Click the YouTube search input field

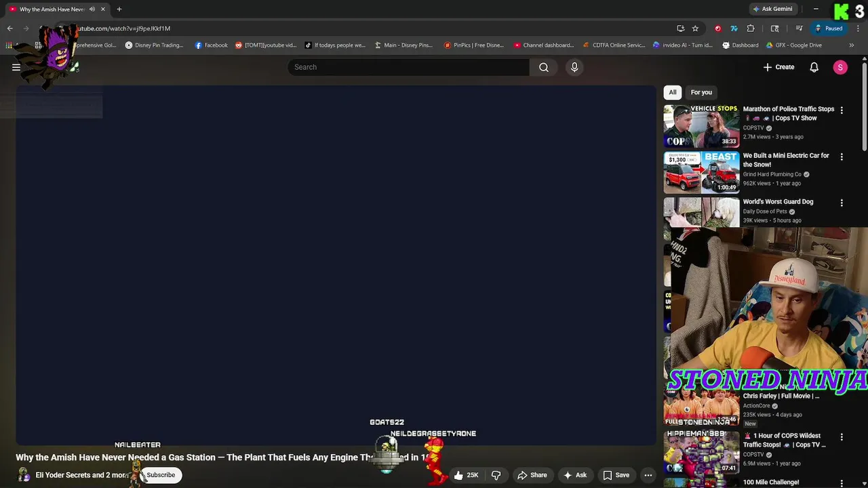click(408, 67)
